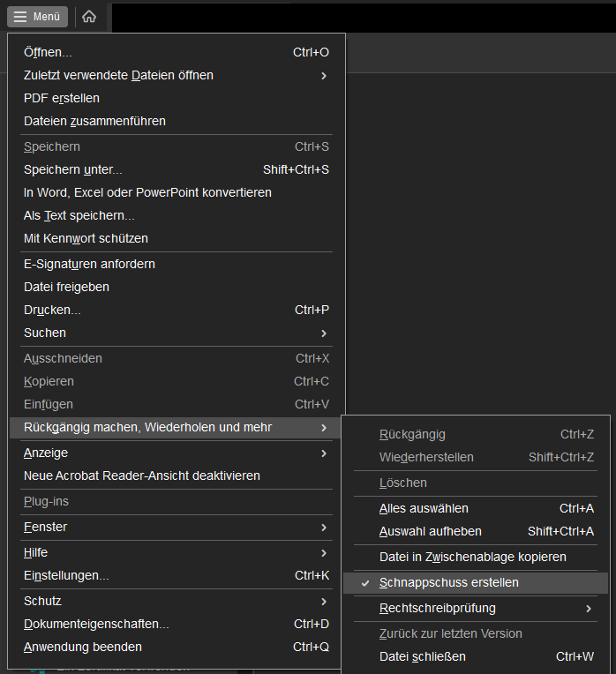The height and width of the screenshot is (674, 616).
Task: Expand the Fenster submenu
Action: click(x=177, y=527)
